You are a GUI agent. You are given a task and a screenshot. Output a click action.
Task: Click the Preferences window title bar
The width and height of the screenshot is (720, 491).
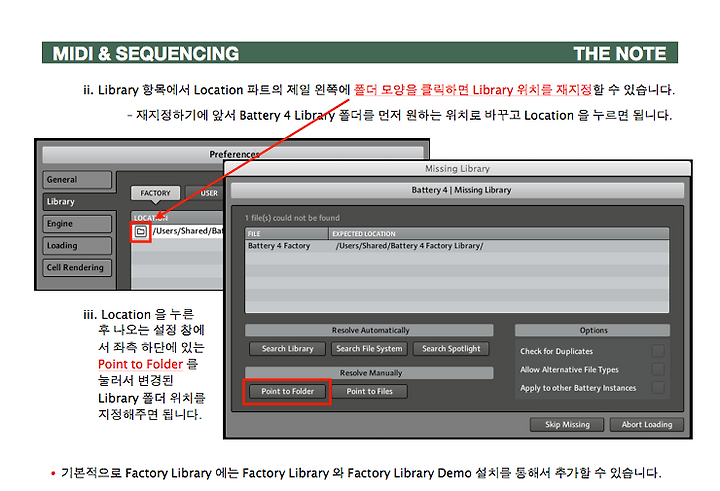click(233, 154)
